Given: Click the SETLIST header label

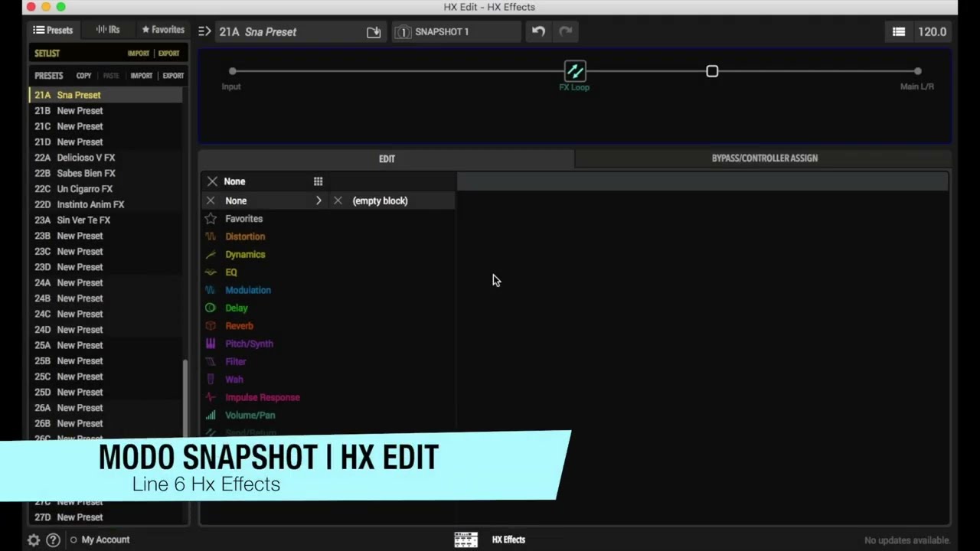Looking at the screenshot, I should tap(47, 54).
